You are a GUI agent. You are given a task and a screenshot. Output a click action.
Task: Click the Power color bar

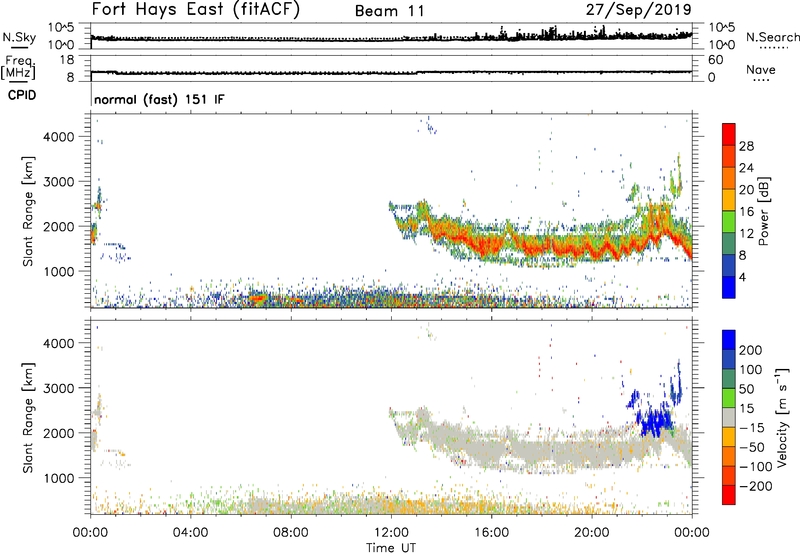tap(729, 211)
